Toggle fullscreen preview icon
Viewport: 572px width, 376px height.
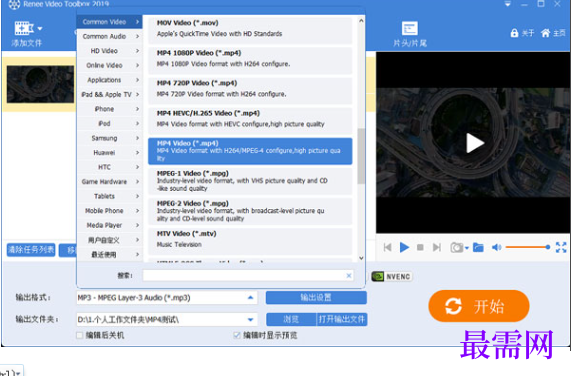coord(561,247)
